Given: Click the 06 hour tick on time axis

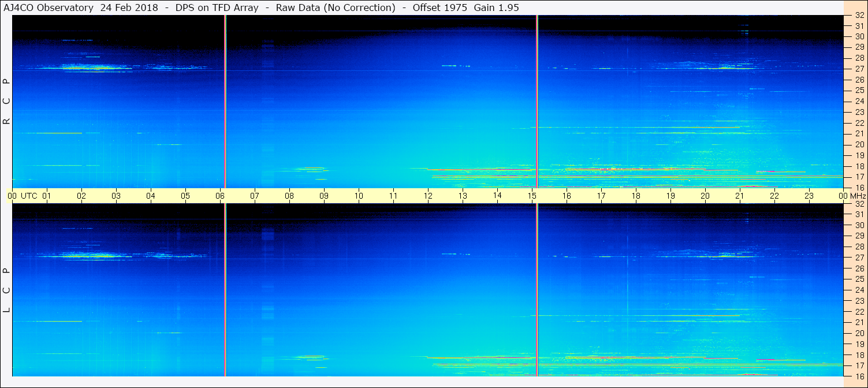Looking at the screenshot, I should [x=220, y=196].
